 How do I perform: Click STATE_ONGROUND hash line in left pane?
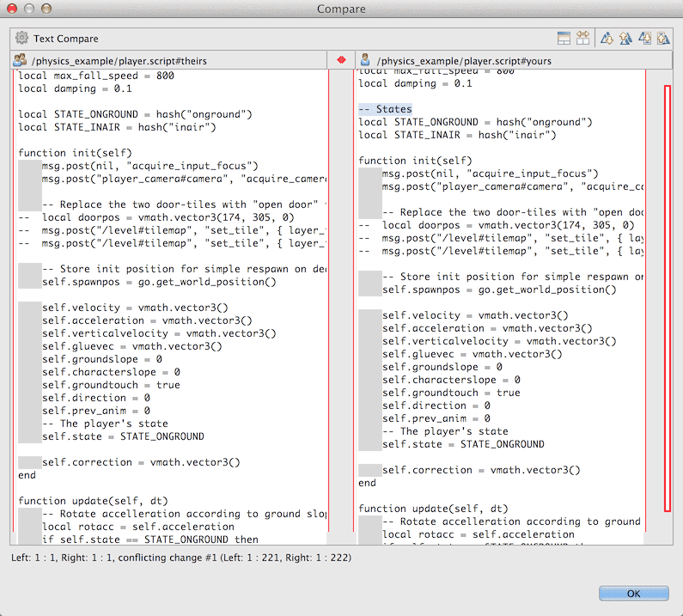pos(135,114)
